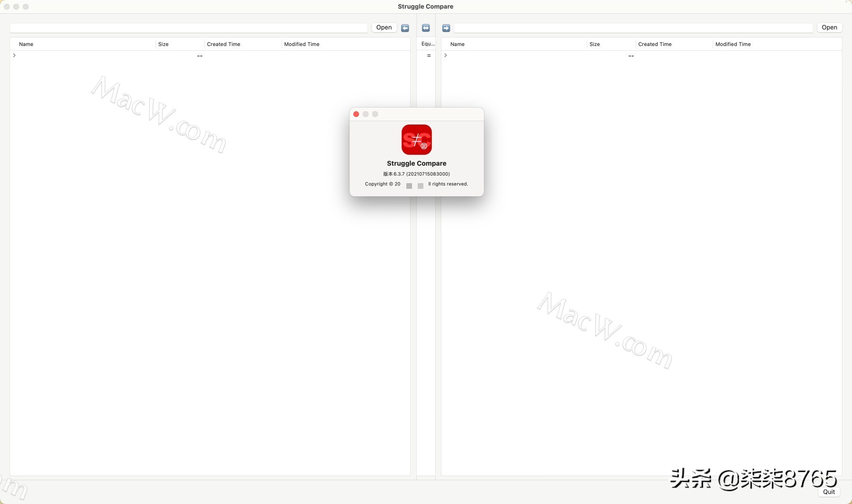This screenshot has height=504, width=852.
Task: Click the double-arrow icon above the Equ column
Action: point(426,28)
